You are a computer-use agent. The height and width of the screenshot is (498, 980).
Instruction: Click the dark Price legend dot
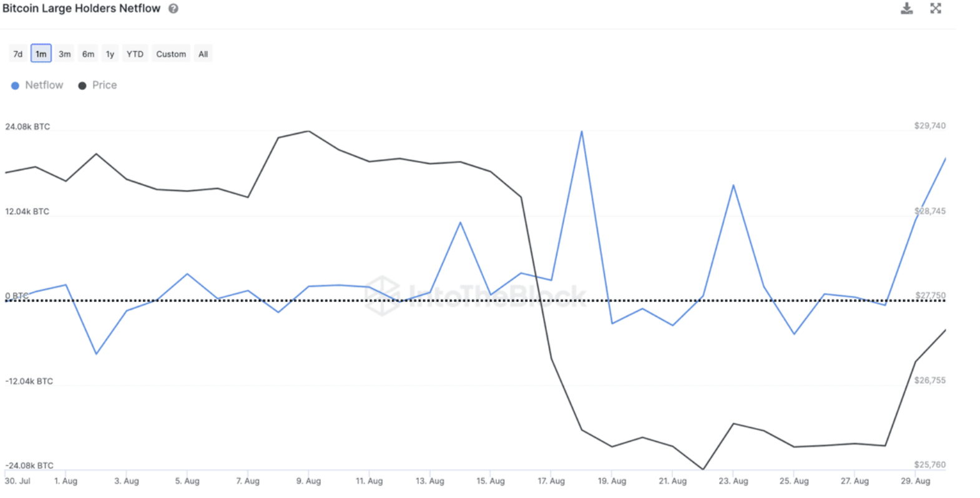(x=82, y=85)
